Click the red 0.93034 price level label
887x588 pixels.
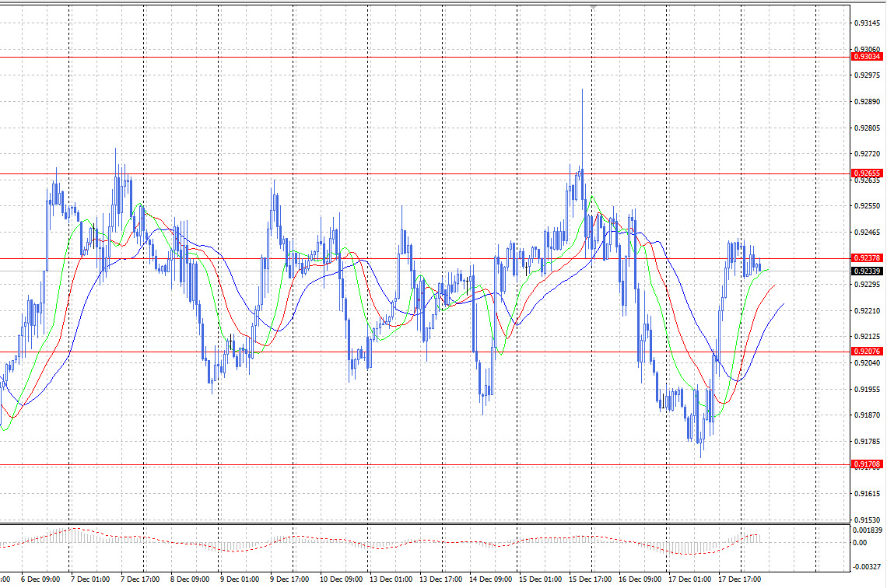867,57
